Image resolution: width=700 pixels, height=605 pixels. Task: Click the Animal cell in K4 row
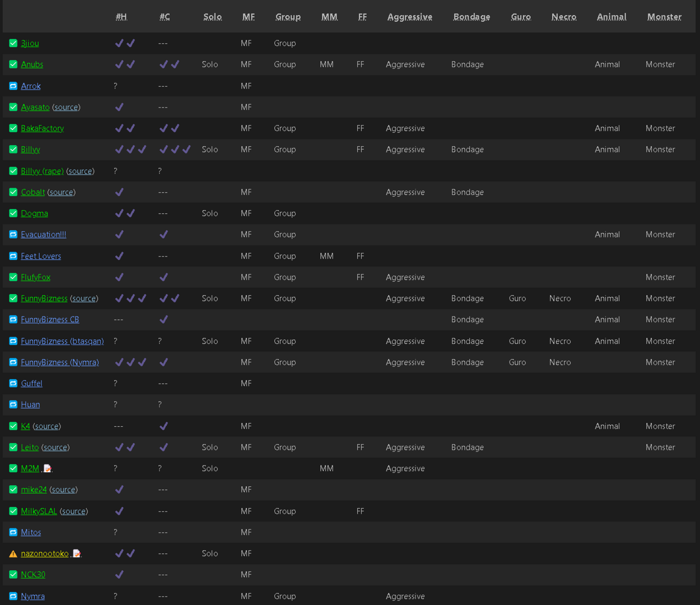[x=608, y=426]
